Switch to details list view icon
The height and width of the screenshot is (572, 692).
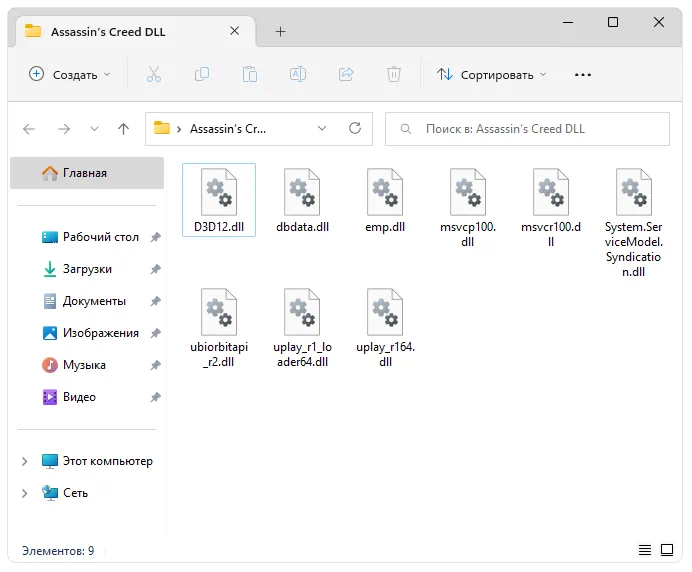pos(645,550)
